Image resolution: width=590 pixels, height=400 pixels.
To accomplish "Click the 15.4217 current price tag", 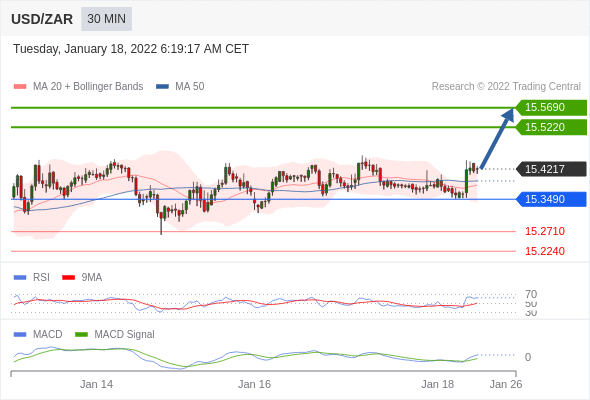I will point(551,169).
